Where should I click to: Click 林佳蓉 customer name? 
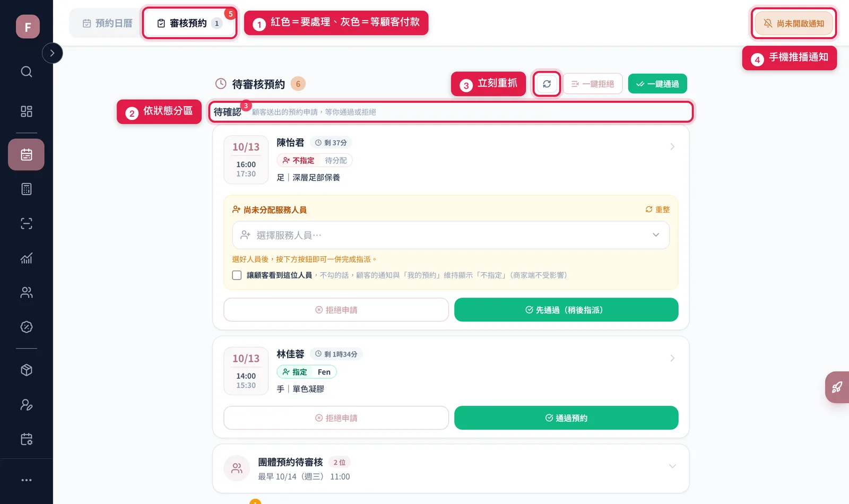290,354
